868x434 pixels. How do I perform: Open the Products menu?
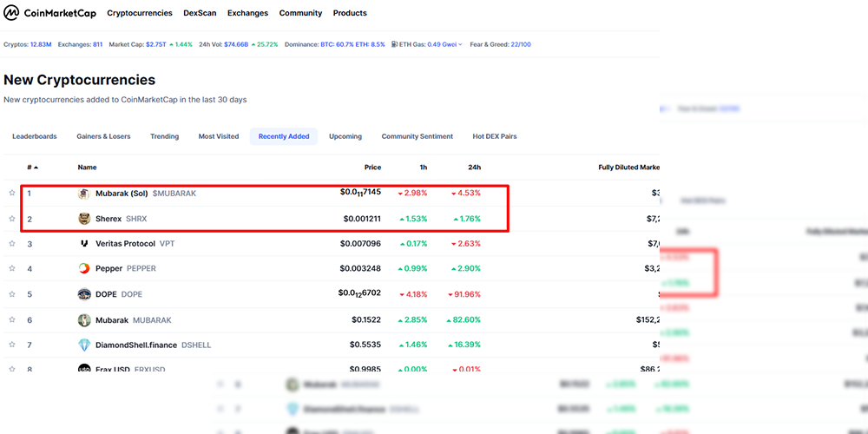tap(350, 13)
